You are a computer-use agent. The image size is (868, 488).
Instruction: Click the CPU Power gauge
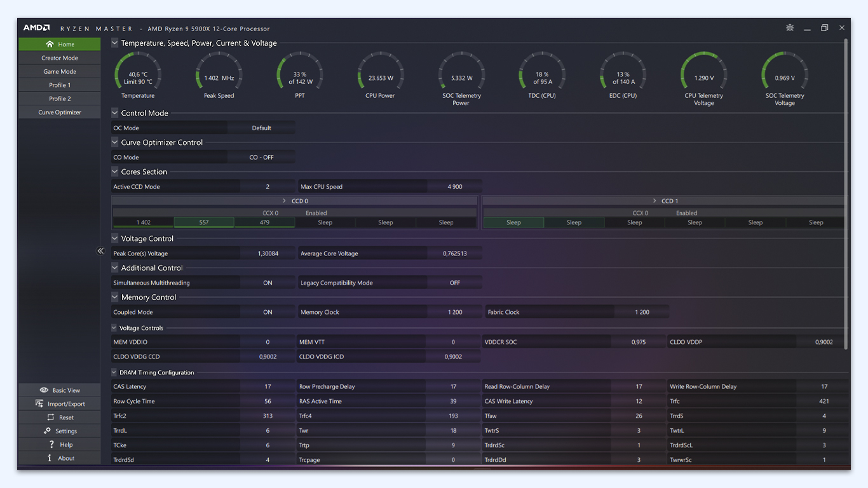point(380,75)
